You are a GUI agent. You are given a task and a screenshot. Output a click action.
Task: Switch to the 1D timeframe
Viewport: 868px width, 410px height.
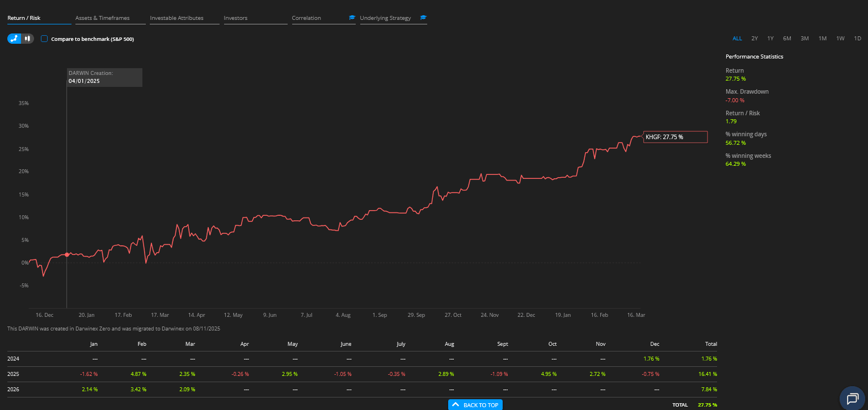pos(857,38)
